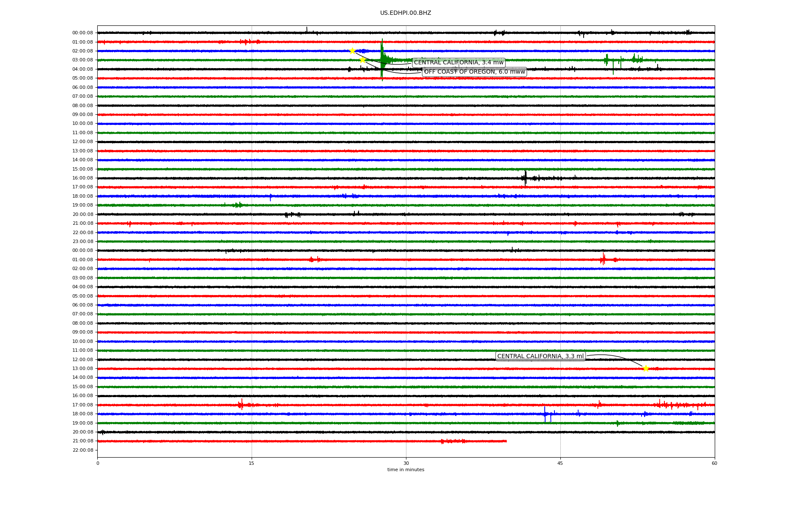
Task: Click the 0 tick label on the x-axis
Action: coord(98,463)
